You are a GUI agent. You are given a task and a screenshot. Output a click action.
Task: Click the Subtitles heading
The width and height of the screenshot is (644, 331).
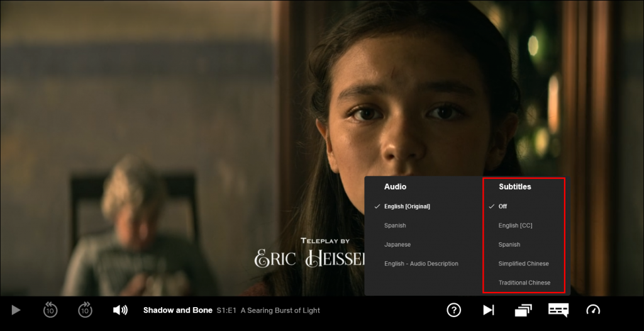point(514,187)
